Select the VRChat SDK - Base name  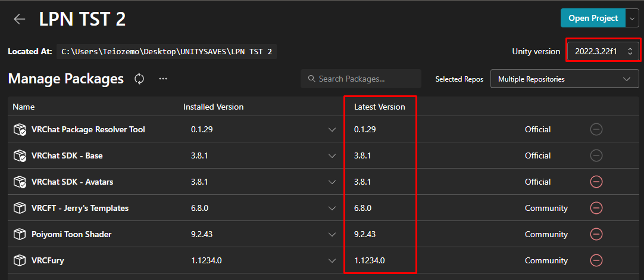[67, 156]
